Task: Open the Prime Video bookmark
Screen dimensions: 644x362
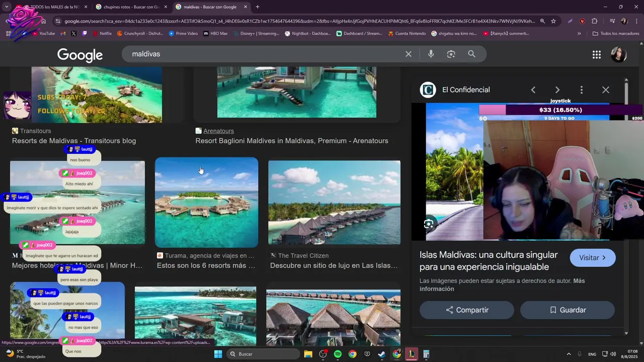Action: [183, 34]
